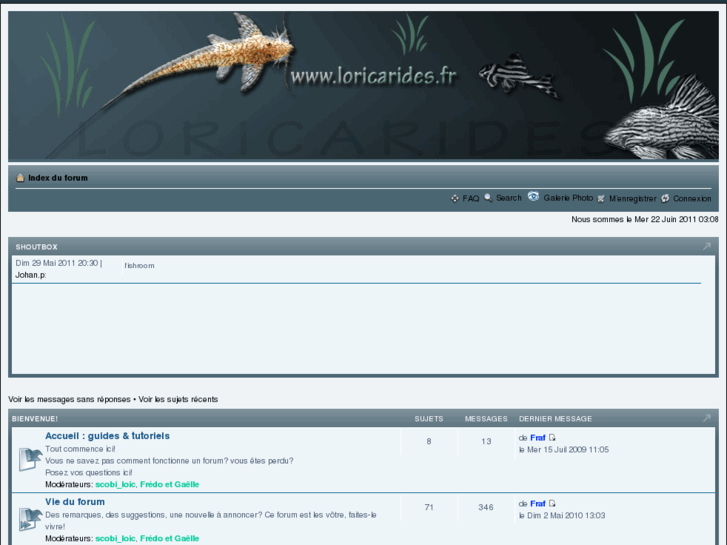727x545 pixels.
Task: Click the Connexion login icon
Action: [x=665, y=199]
